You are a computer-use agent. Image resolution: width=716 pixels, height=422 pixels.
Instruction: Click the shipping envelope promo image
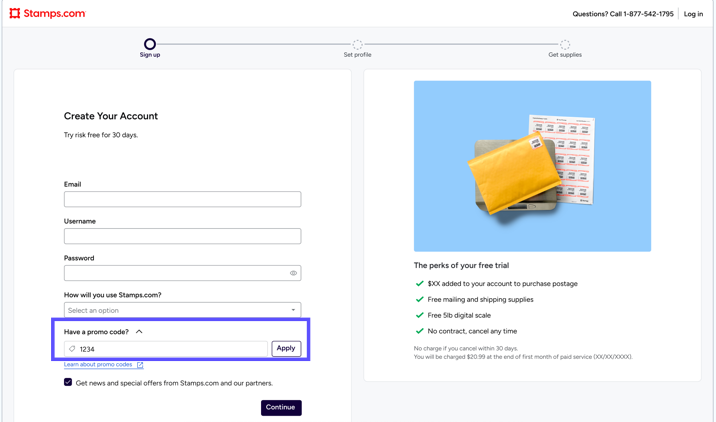pyautogui.click(x=532, y=166)
